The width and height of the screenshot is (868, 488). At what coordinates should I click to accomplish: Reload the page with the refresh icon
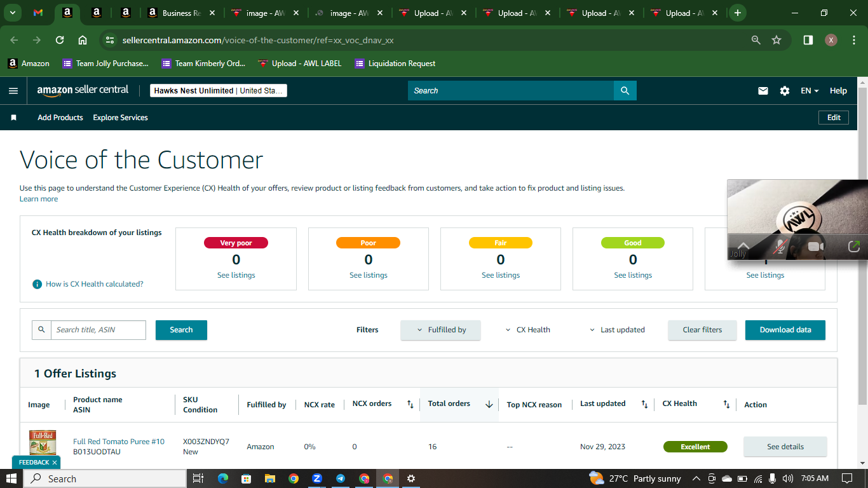(60, 40)
